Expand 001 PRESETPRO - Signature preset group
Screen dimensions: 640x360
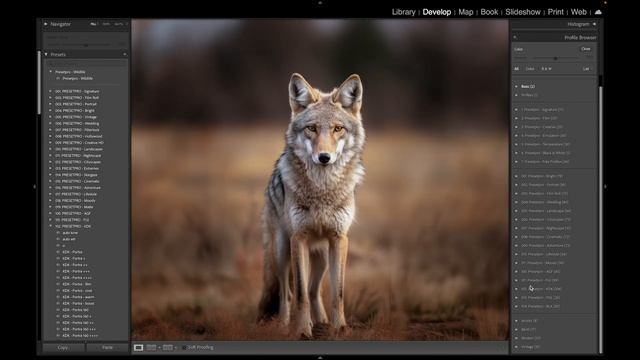(x=51, y=91)
